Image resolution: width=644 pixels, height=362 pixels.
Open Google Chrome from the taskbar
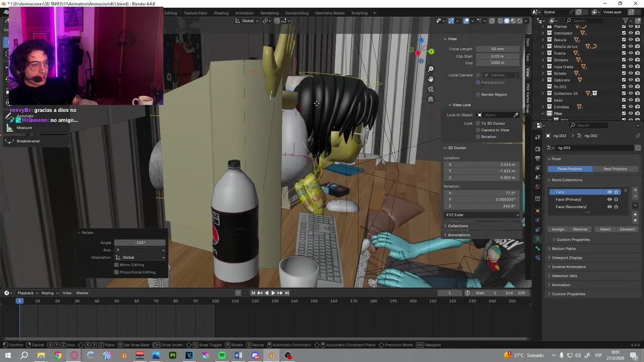58,355
